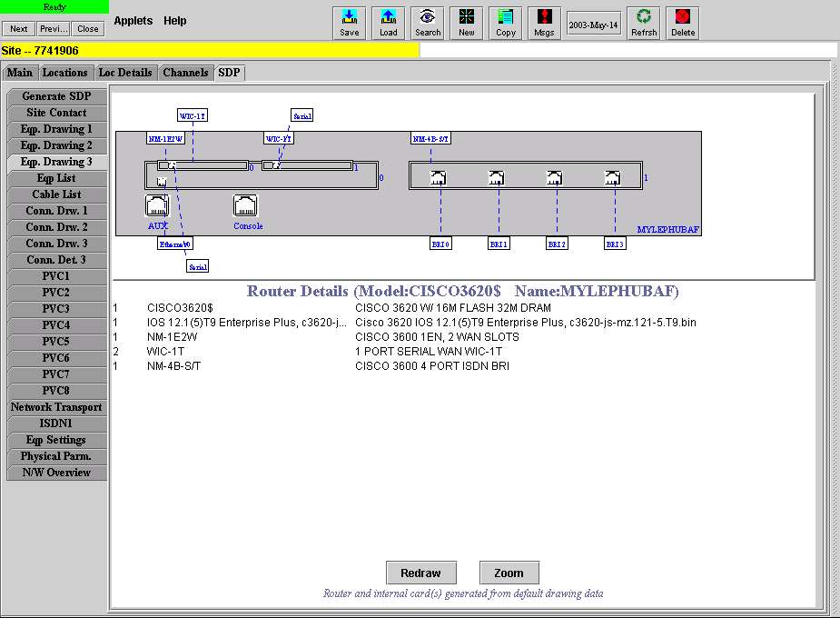Open PVC3 in sidebar
This screenshot has width=840, height=618.
coord(56,309)
